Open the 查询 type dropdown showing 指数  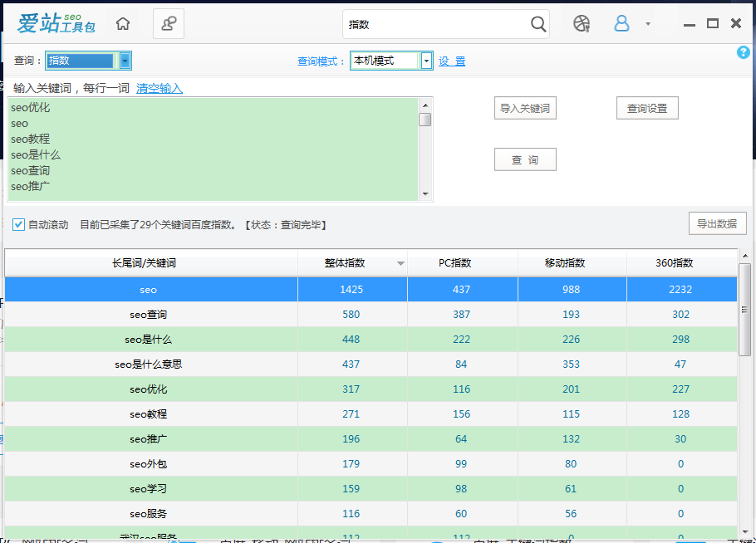coord(125,61)
